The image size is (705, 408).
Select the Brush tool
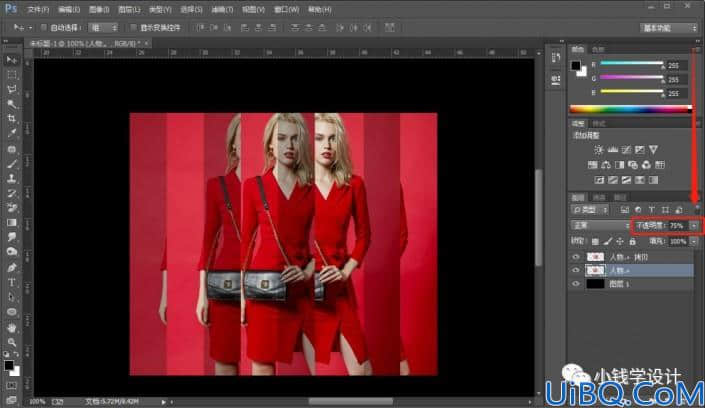12,164
